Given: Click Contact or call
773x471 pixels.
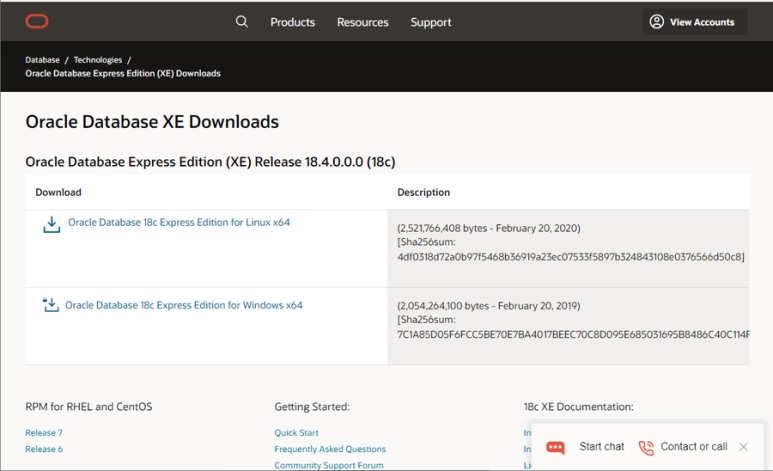Looking at the screenshot, I should [694, 447].
